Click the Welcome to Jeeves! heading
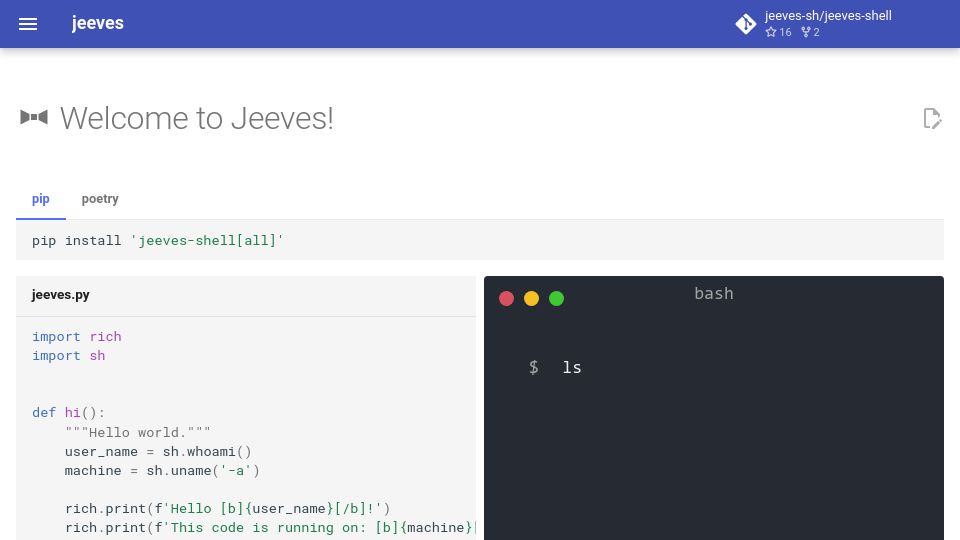This screenshot has height=540, width=960. 197,118
